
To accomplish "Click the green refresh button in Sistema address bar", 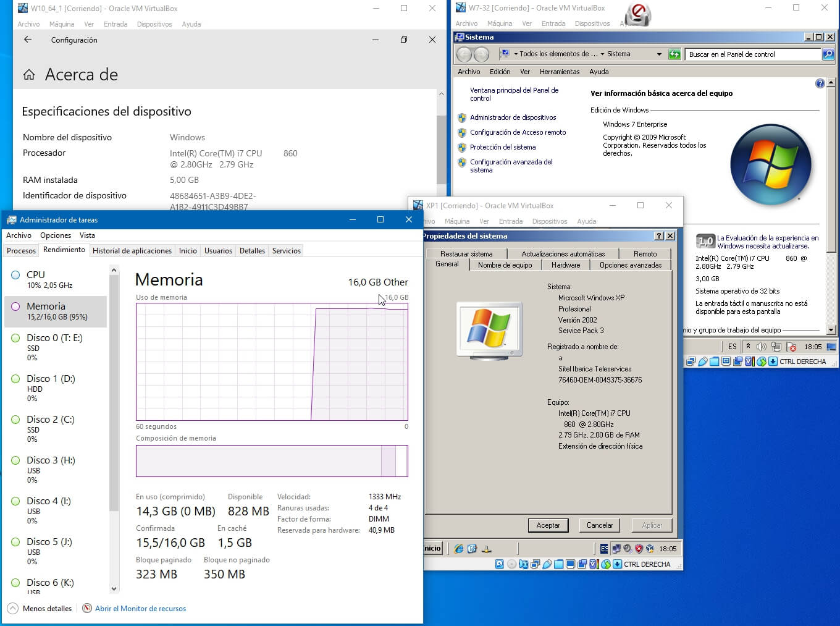I will point(674,54).
